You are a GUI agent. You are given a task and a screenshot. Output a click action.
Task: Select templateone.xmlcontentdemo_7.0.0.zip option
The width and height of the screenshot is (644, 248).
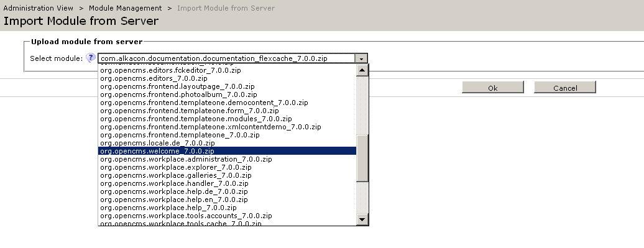(227, 126)
